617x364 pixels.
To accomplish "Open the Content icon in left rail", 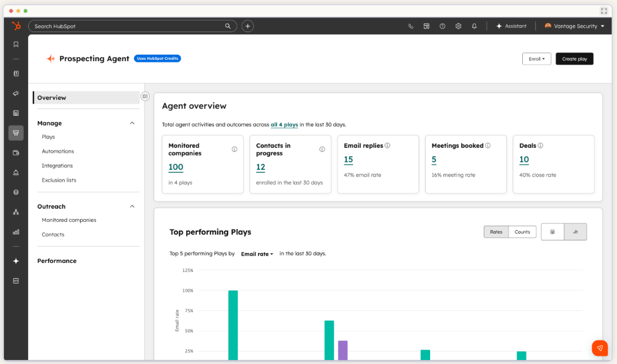I will (x=16, y=113).
